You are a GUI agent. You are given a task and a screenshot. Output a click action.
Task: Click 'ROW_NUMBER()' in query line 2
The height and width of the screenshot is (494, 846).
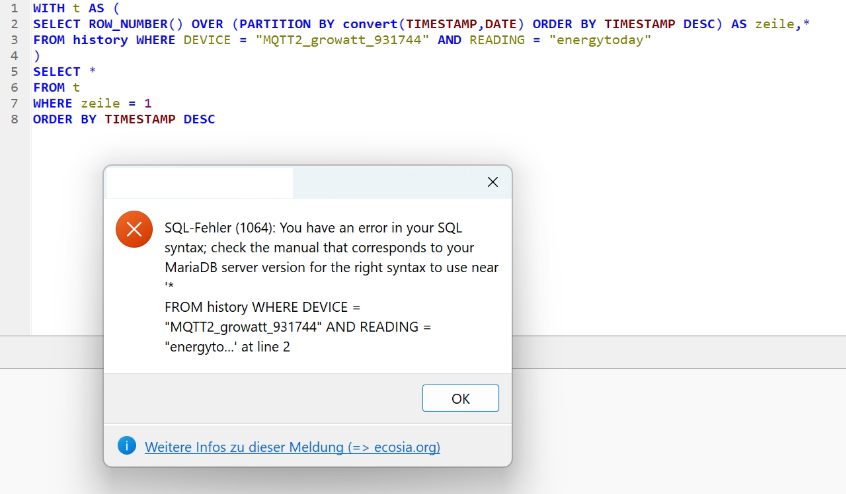pos(136,24)
